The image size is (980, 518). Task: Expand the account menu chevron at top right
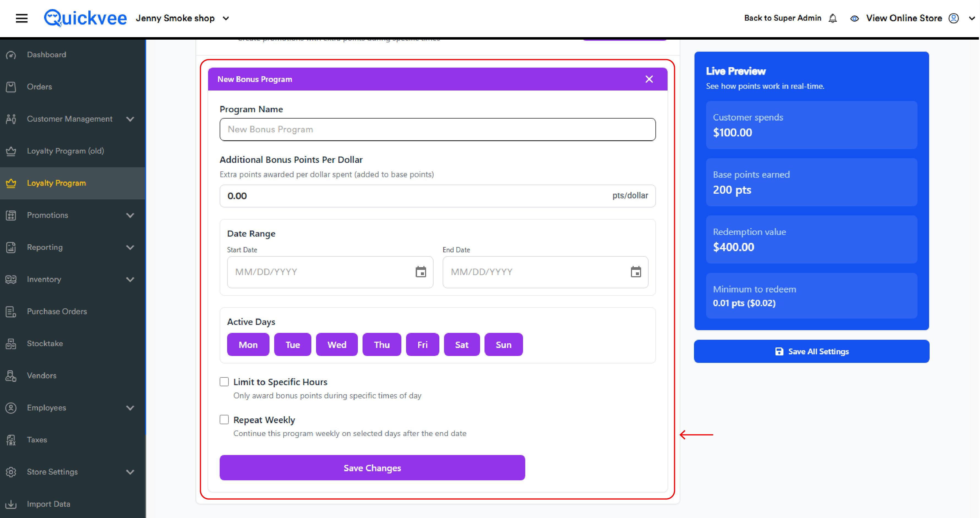pos(972,18)
